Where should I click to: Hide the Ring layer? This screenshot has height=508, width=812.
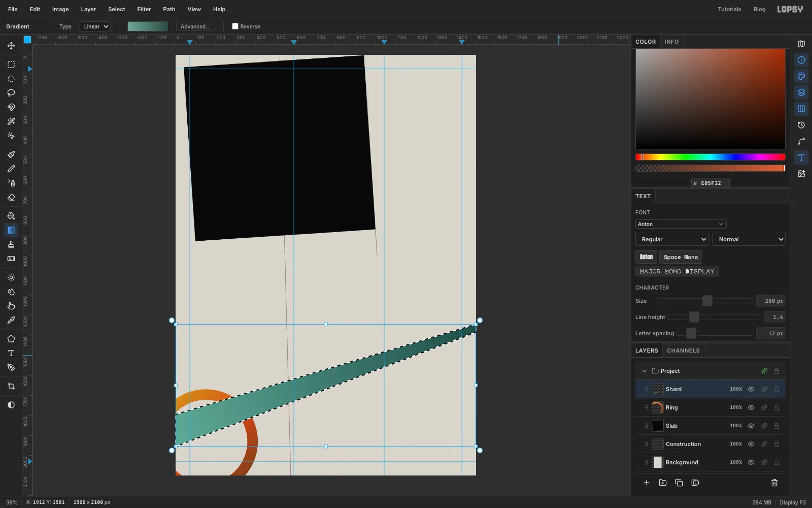pyautogui.click(x=751, y=407)
